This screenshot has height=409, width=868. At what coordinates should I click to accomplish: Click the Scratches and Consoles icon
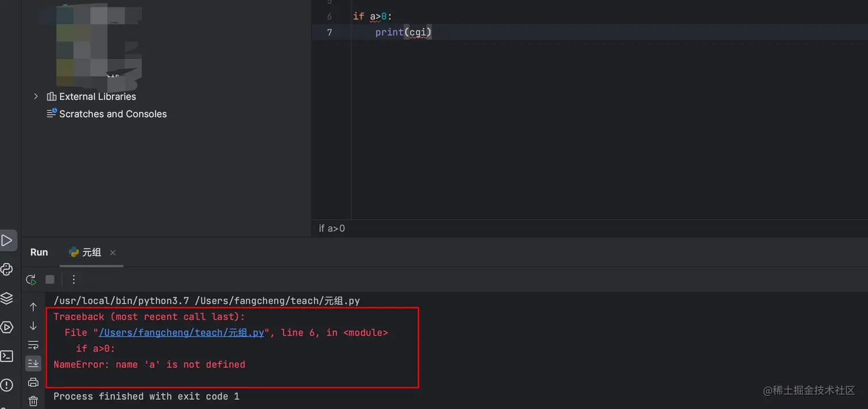(52, 113)
